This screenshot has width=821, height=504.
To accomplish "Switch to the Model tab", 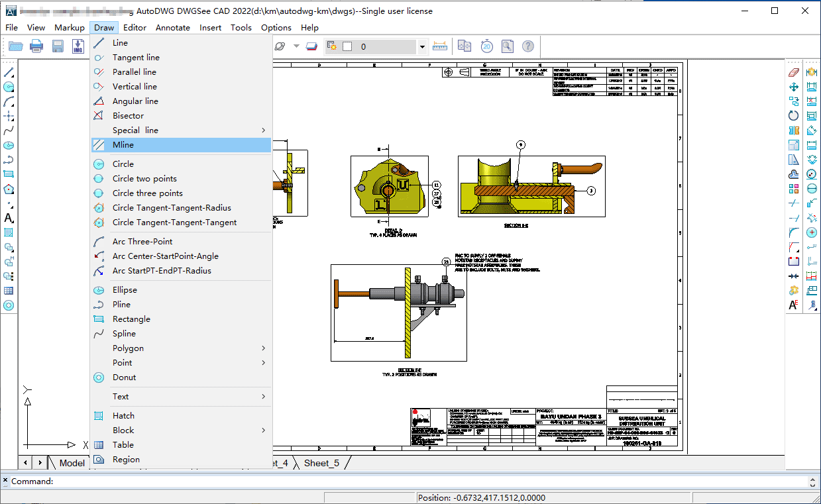I will 72,463.
